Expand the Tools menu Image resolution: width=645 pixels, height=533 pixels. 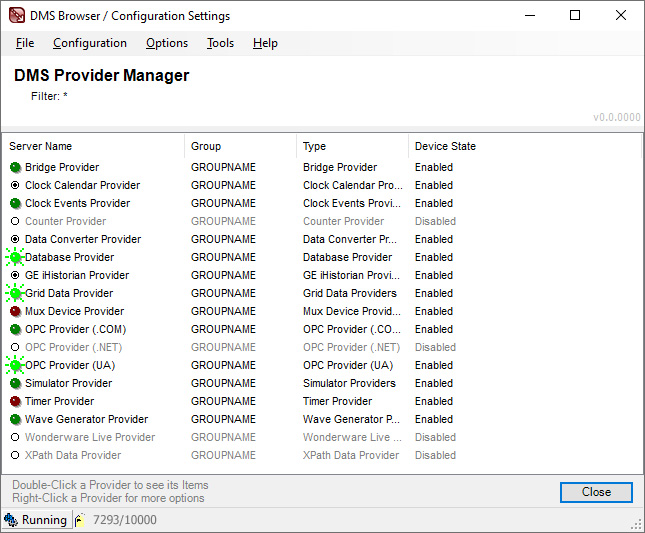220,43
